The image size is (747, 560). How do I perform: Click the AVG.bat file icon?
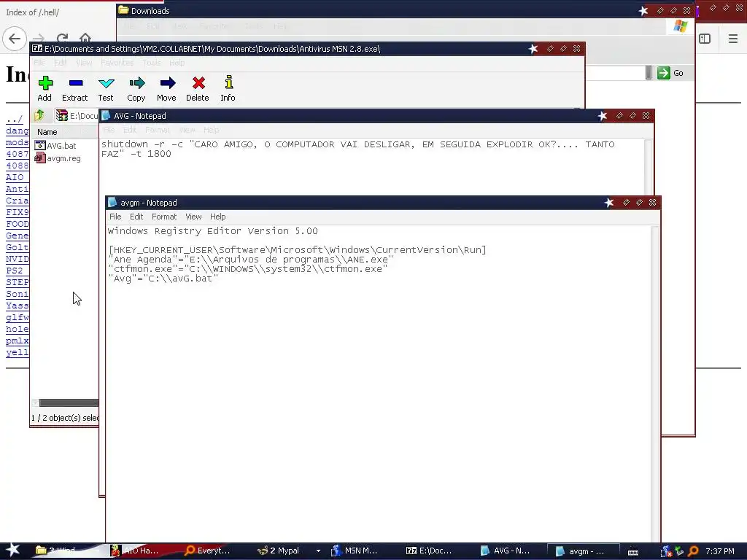(x=40, y=145)
